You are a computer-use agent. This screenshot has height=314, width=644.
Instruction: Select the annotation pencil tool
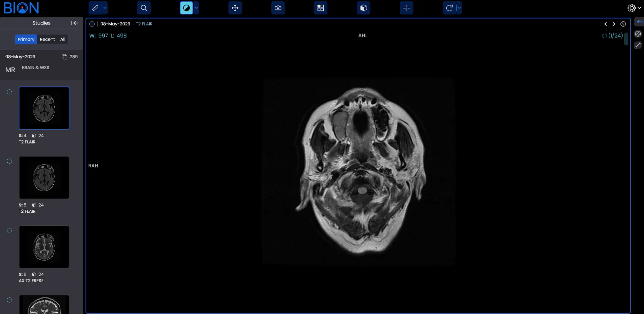tap(95, 8)
